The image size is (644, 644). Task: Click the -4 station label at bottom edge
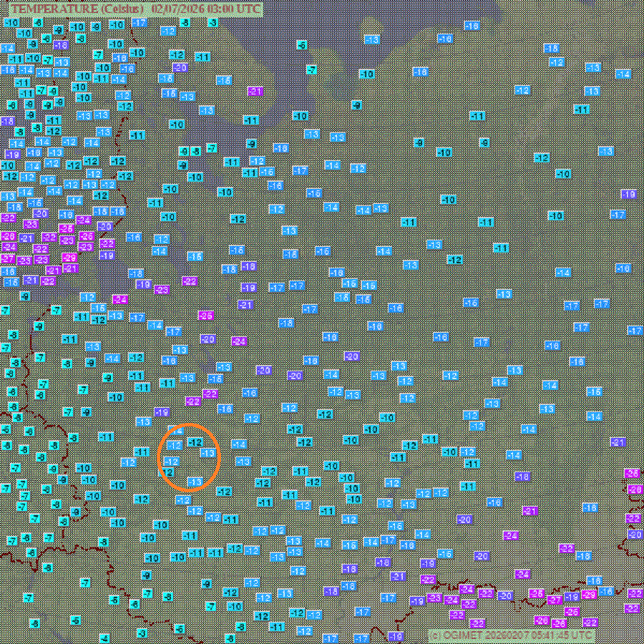pyautogui.click(x=104, y=638)
